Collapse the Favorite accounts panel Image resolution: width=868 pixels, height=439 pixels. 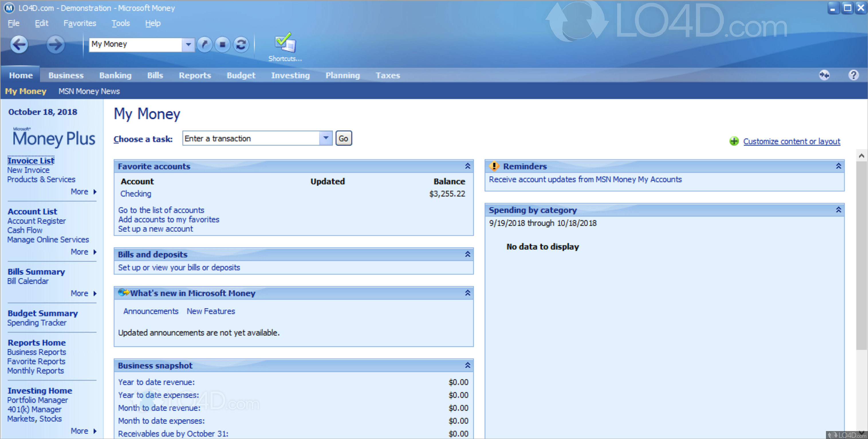(467, 166)
